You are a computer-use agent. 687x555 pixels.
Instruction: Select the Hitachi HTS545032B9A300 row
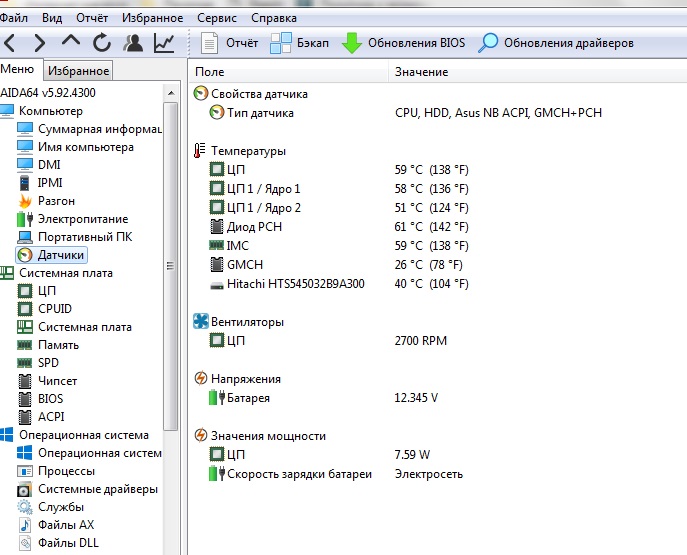point(339,284)
